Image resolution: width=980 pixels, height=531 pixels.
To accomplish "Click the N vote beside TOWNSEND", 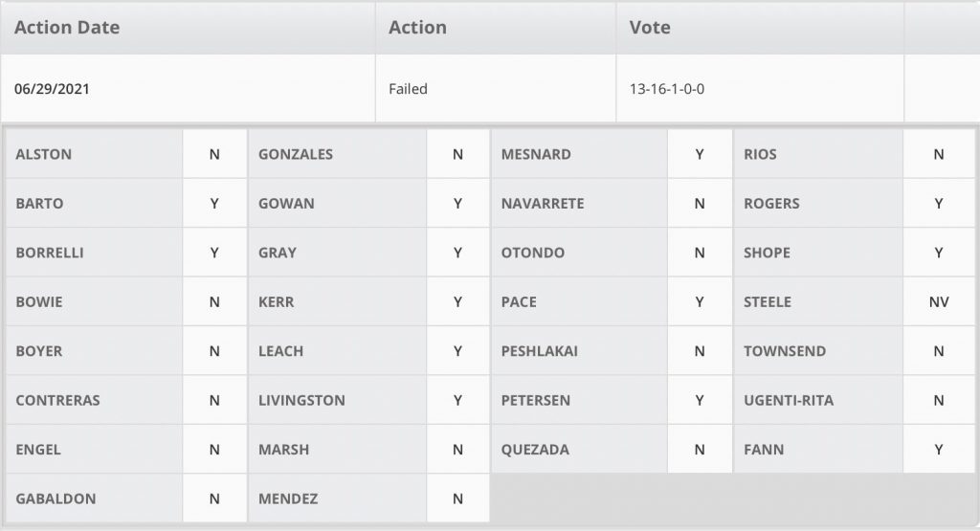I will pyautogui.click(x=938, y=351).
